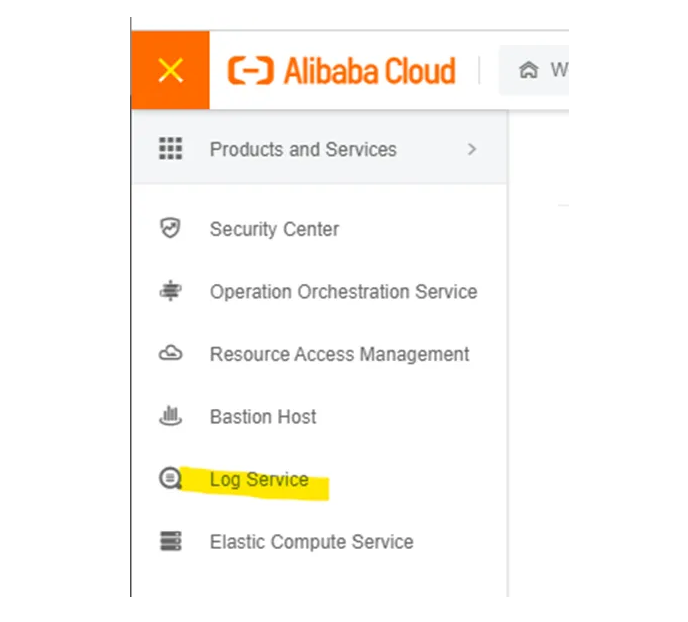Click the Elastic Compute Service server icon
This screenshot has height=622, width=688.
point(170,541)
